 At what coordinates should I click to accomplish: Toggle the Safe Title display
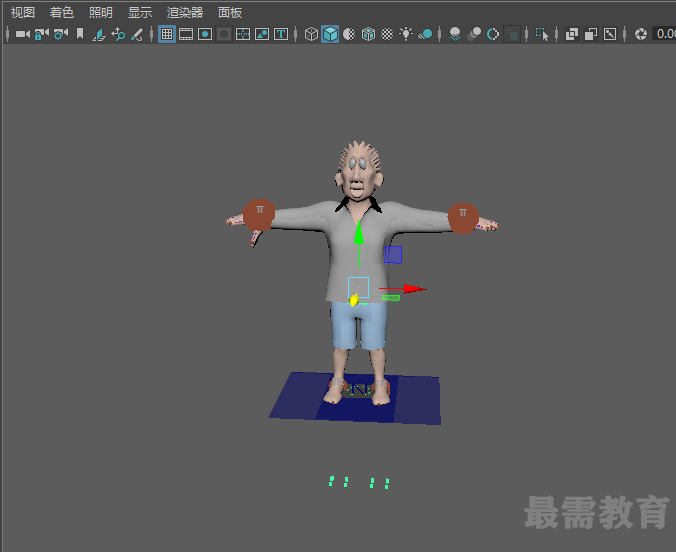(281, 34)
